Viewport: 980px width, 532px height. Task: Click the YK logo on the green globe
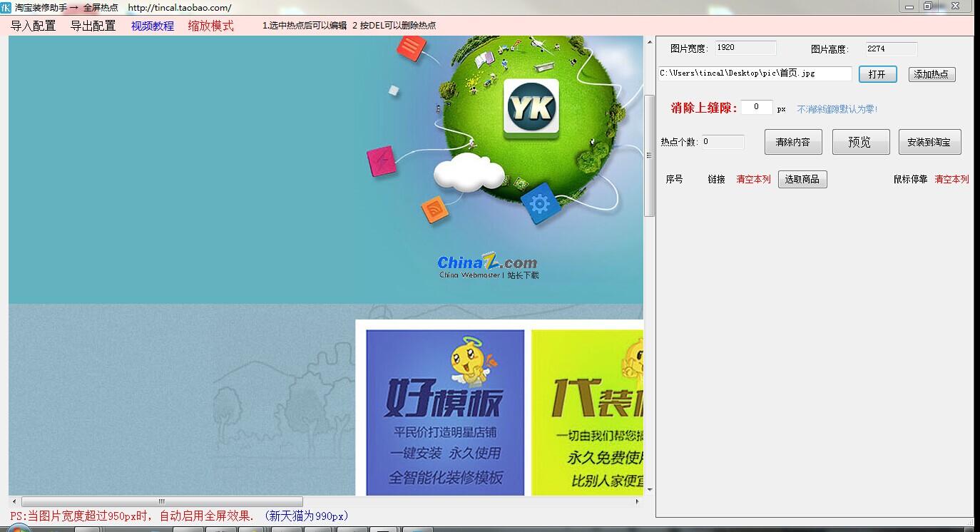(531, 108)
